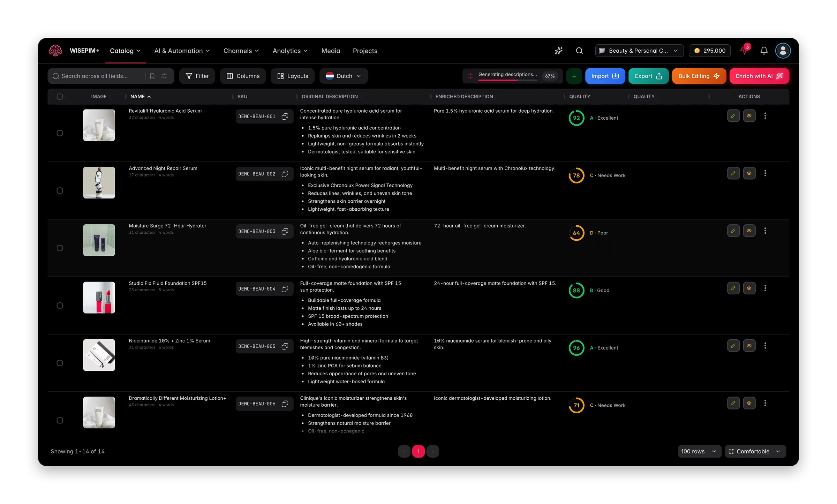Open more actions for Revitalift Hyaluronic Acid Serum
This screenshot has height=504, width=837.
pos(765,116)
